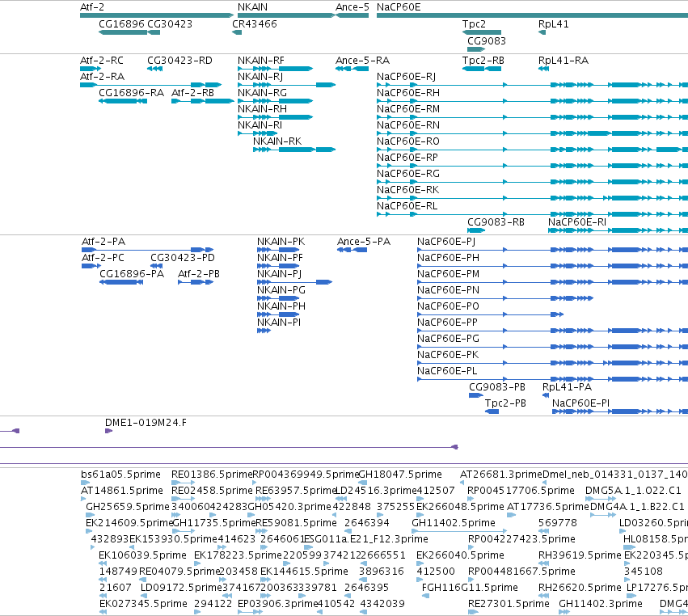Click the RpL41 gene label
Screen dimensions: 688x616
pyautogui.click(x=553, y=24)
